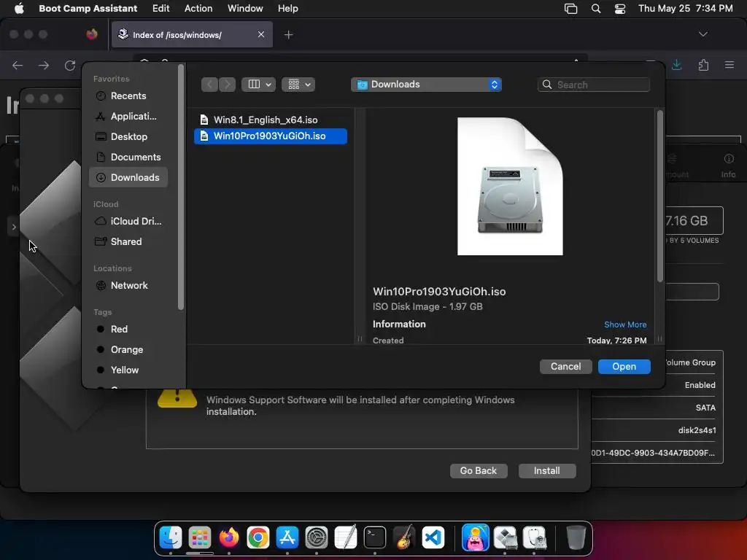
Task: Open Applications in the sidebar
Action: coord(128,116)
